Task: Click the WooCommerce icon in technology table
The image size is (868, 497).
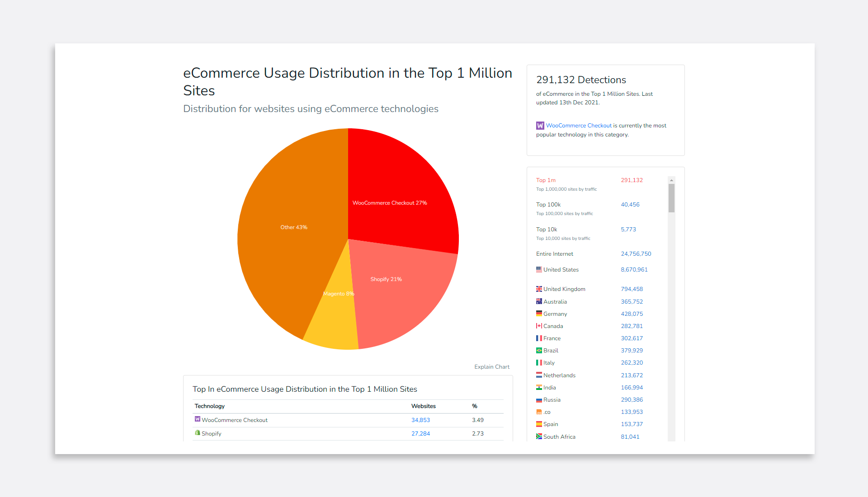Action: click(197, 419)
